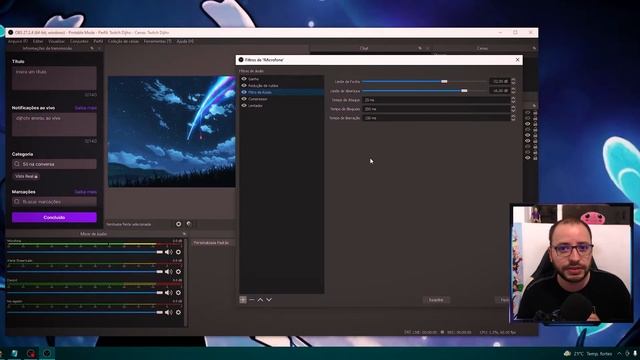The width and height of the screenshot is (640, 360).
Task: Open settings gear of the second mixer track
Action: pyautogui.click(x=178, y=272)
